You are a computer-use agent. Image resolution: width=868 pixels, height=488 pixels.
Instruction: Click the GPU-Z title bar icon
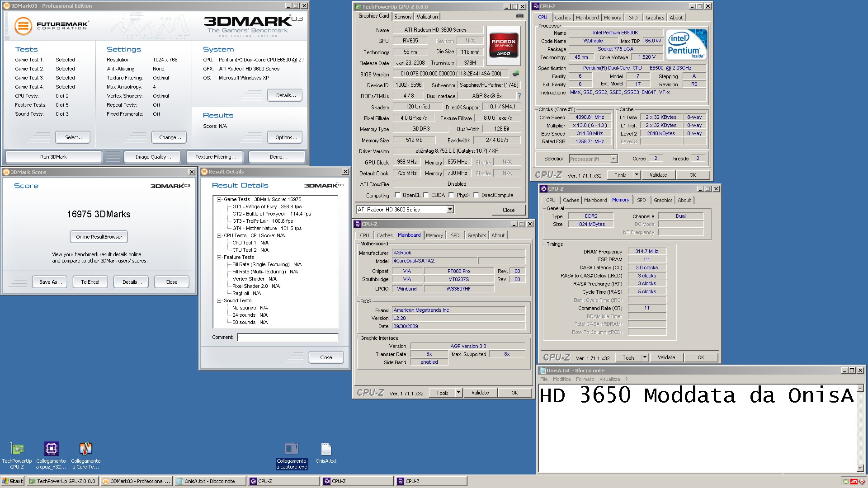click(358, 7)
